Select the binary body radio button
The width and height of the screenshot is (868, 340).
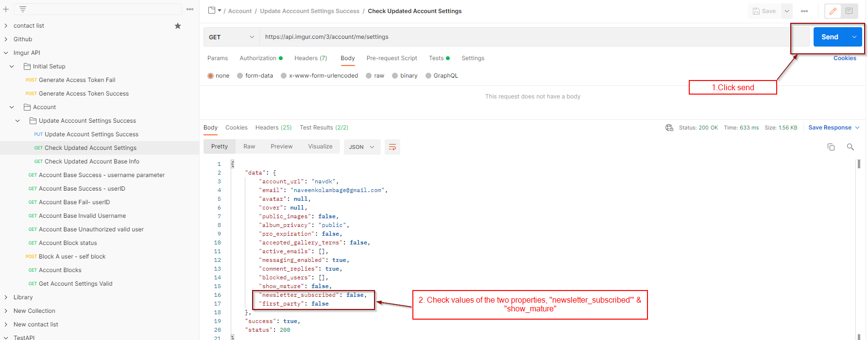pos(395,76)
